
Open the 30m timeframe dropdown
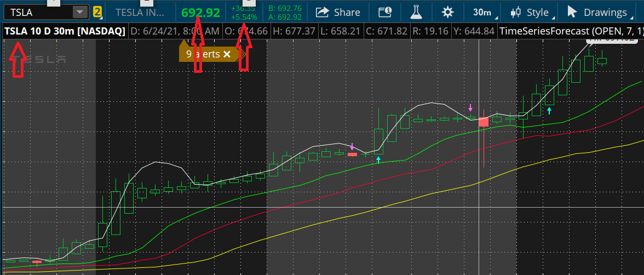pyautogui.click(x=482, y=12)
